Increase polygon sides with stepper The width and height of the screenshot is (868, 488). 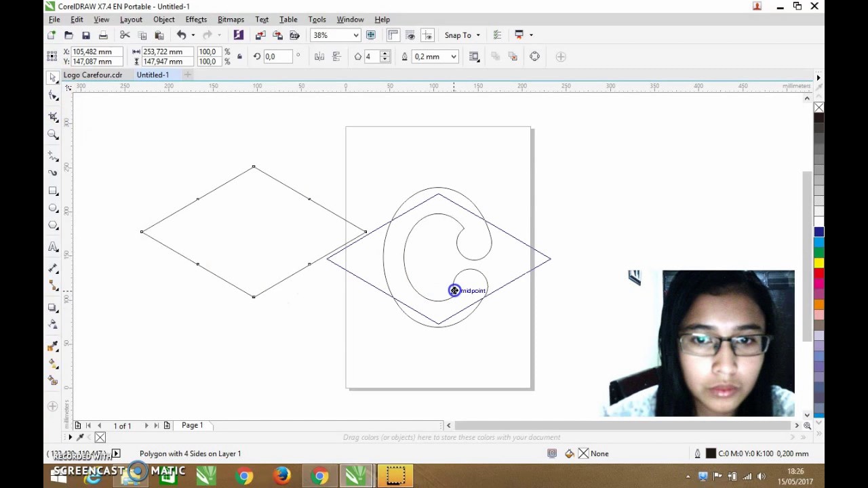[x=385, y=54]
